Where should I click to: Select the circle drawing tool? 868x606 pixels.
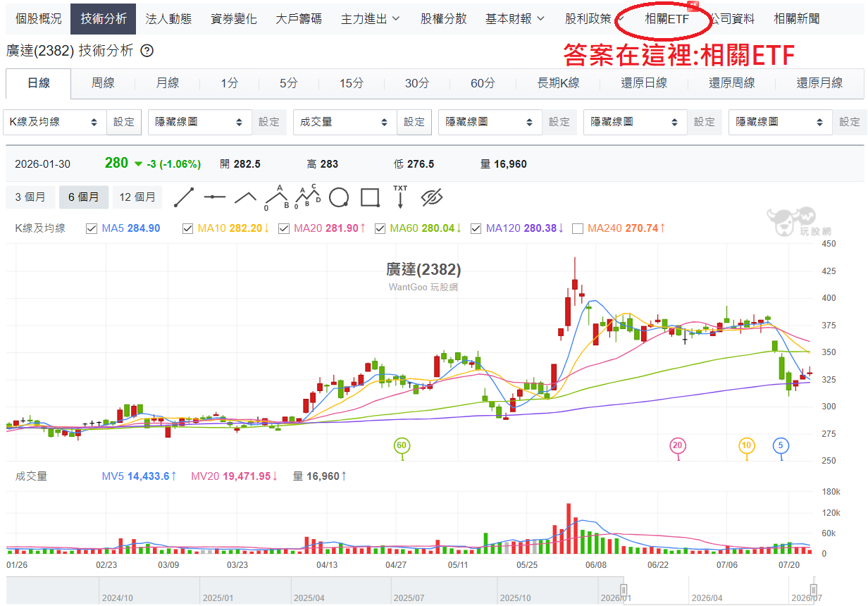tap(339, 197)
